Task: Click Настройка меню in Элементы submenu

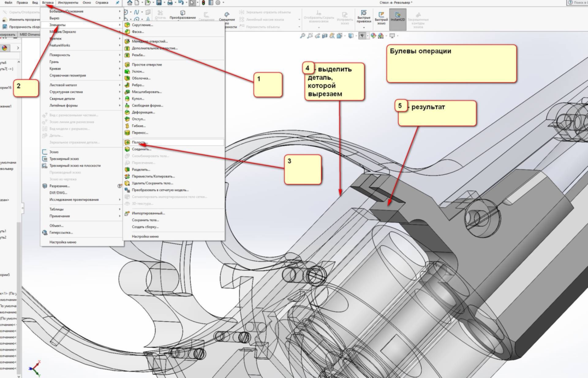Action: (174, 236)
